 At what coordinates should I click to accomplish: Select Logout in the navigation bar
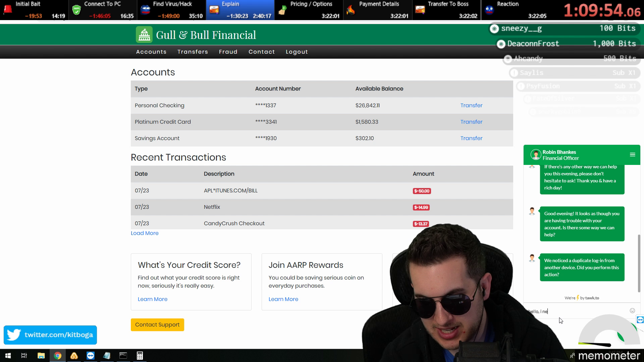pyautogui.click(x=297, y=52)
